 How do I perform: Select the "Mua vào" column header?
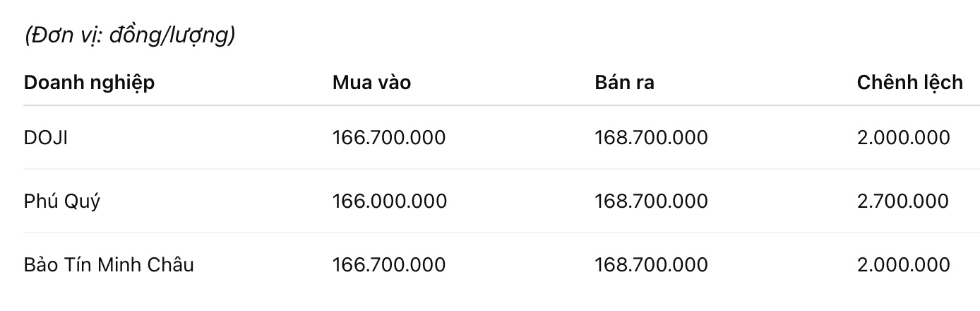click(x=371, y=83)
